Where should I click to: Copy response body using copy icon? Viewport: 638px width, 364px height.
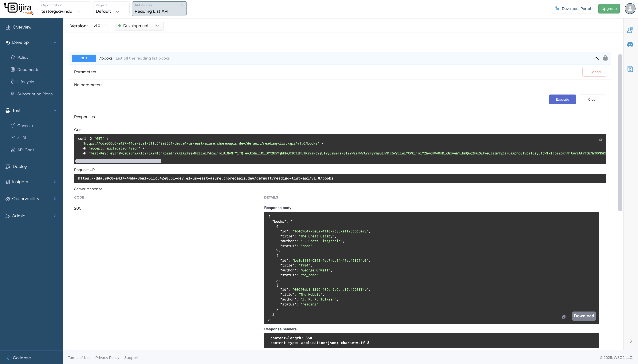(563, 317)
